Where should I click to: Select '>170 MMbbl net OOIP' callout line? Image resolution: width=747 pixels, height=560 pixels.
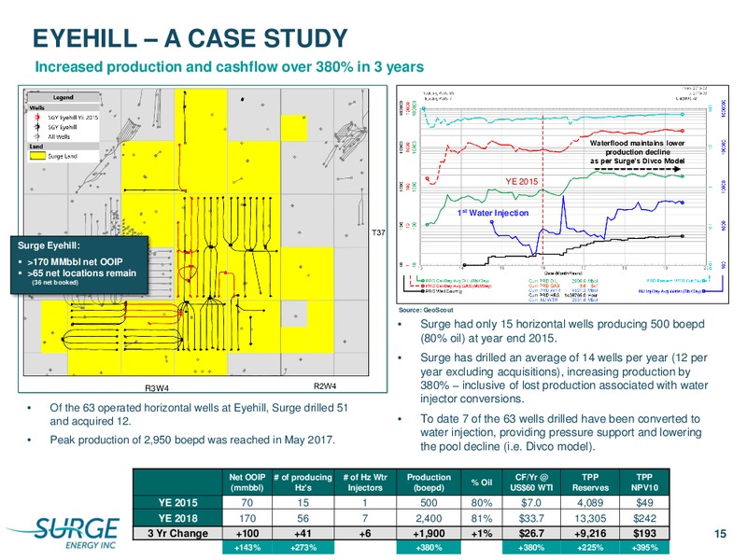click(75, 261)
